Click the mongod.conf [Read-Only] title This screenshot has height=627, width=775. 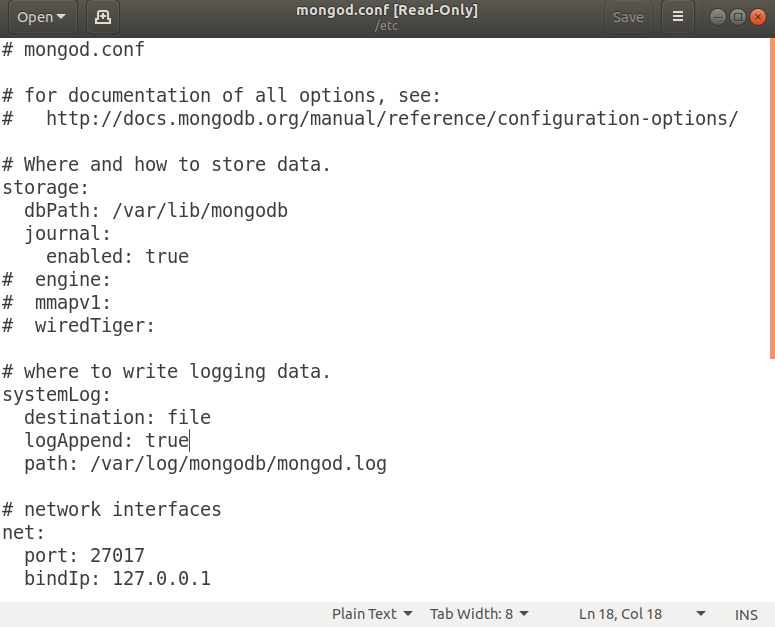point(387,11)
